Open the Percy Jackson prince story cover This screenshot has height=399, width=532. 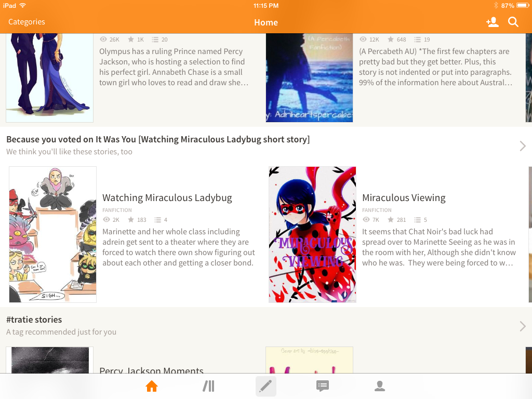pos(49,78)
